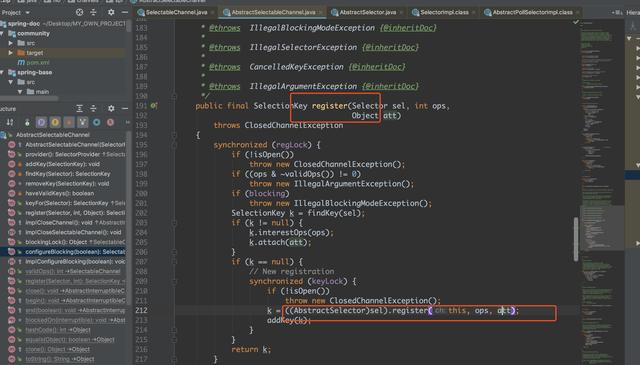The image size is (640, 365).
Task: Click expand-all icon in Structure panel header
Action: [80, 108]
